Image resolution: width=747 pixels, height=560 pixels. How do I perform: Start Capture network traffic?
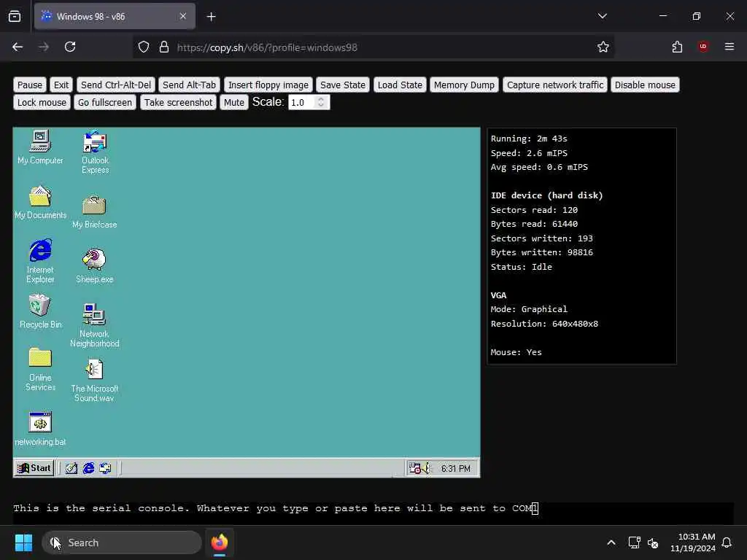point(555,85)
